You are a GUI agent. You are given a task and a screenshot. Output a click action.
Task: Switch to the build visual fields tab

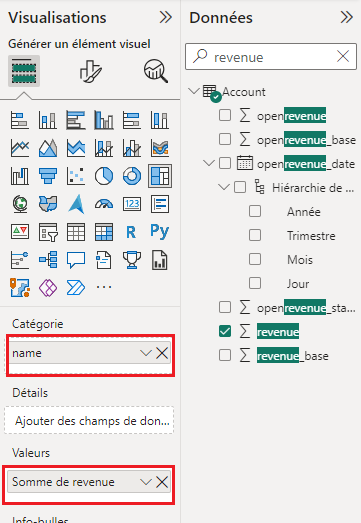point(24,71)
